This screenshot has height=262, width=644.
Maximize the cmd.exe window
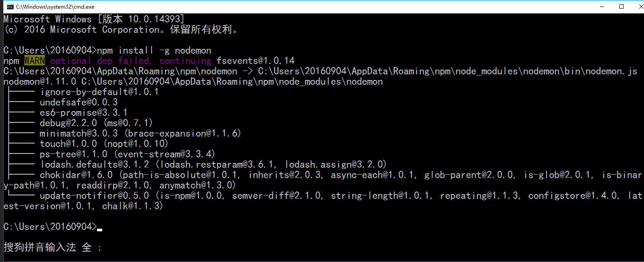[x=621, y=6]
